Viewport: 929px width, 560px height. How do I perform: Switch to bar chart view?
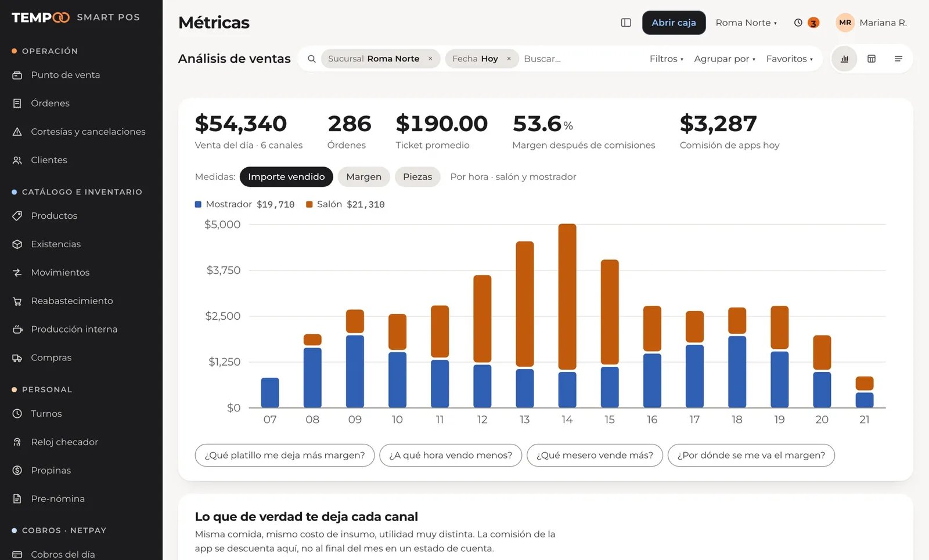click(x=844, y=59)
